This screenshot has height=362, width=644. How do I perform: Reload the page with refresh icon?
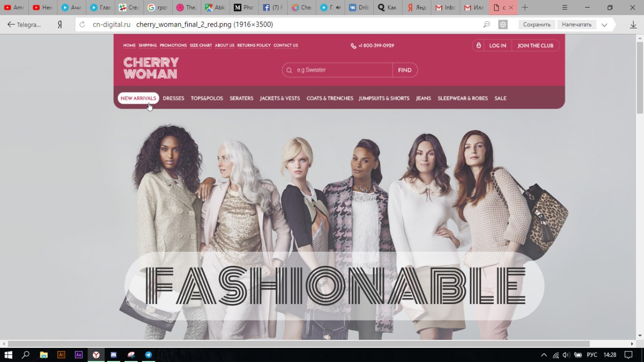[x=83, y=24]
